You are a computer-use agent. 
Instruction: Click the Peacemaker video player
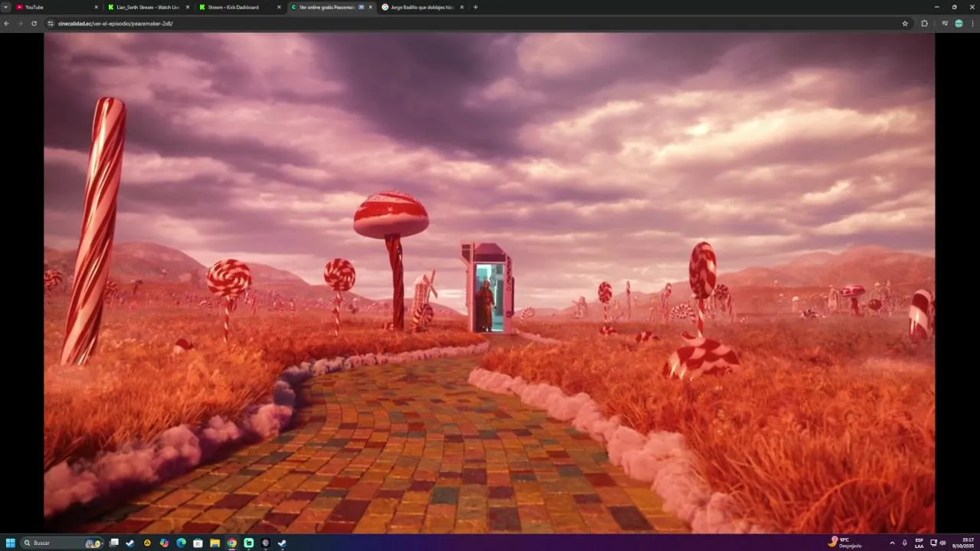pos(489,282)
